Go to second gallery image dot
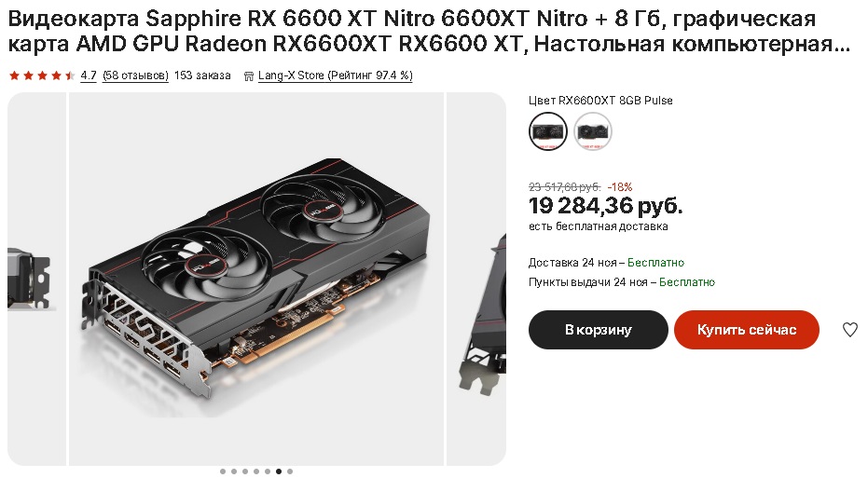The width and height of the screenshot is (868, 478). click(234, 471)
